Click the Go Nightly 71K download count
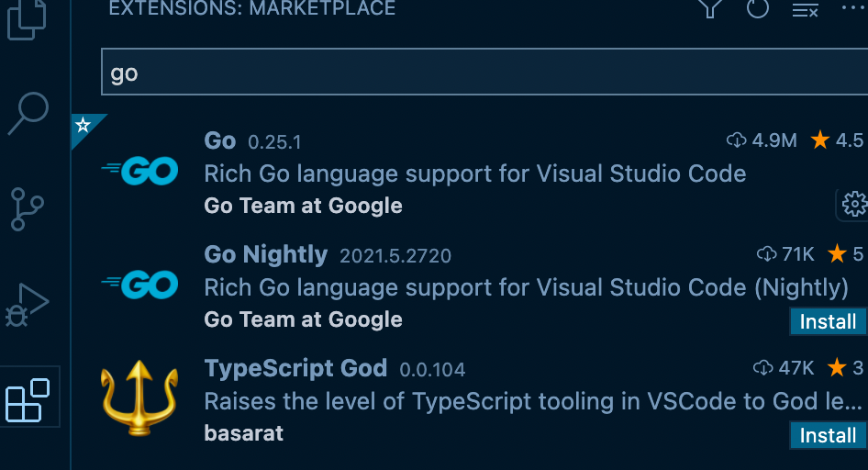868x470 pixels. coord(785,254)
